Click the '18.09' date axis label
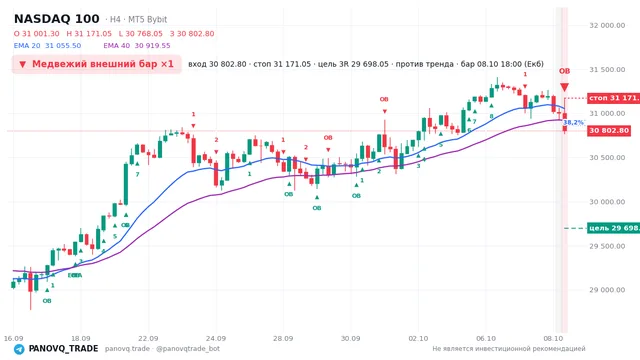 (81, 338)
